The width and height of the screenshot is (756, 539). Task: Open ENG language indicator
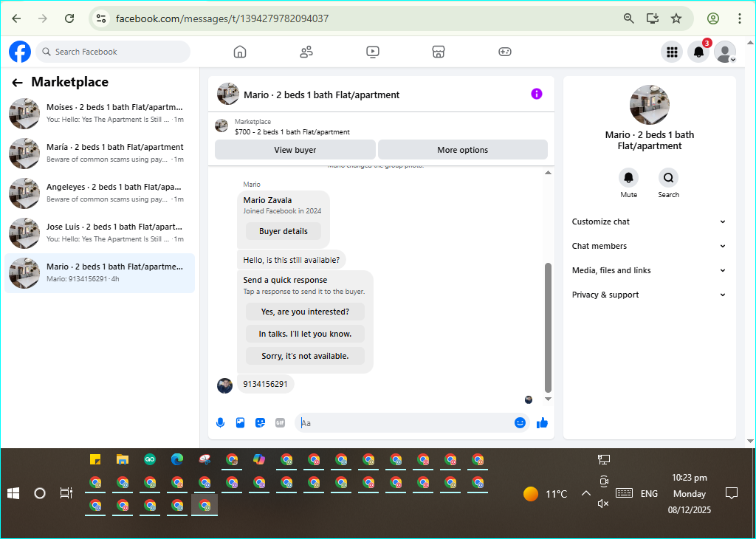649,494
